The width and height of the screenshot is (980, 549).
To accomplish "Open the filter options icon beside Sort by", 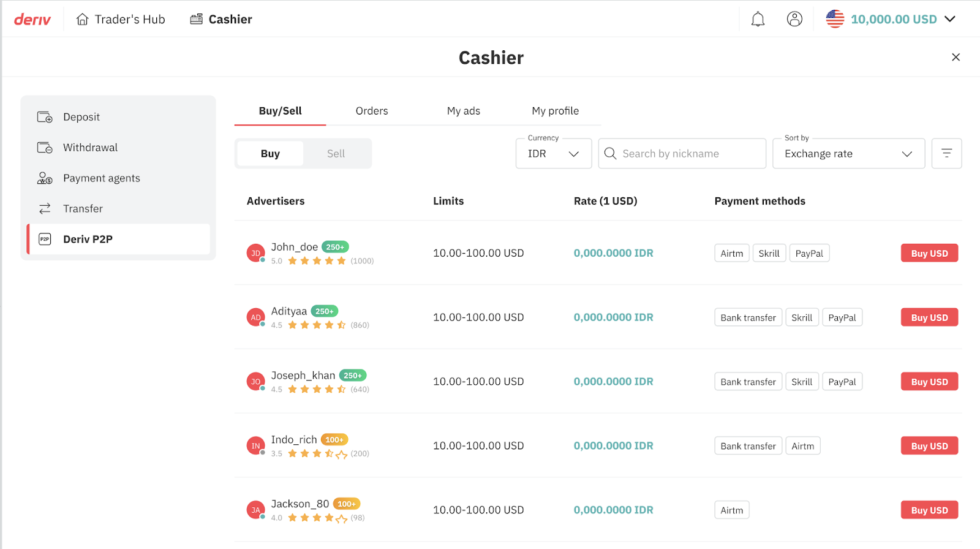I will [x=946, y=153].
